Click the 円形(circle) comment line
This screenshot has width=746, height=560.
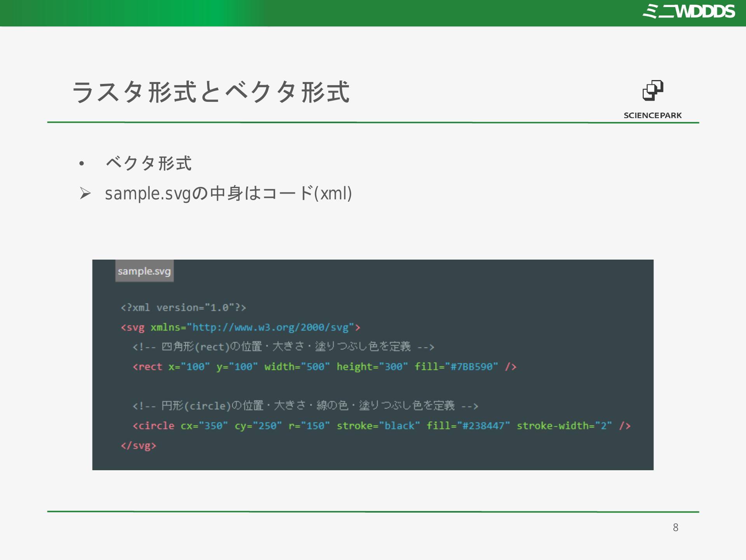point(305,406)
